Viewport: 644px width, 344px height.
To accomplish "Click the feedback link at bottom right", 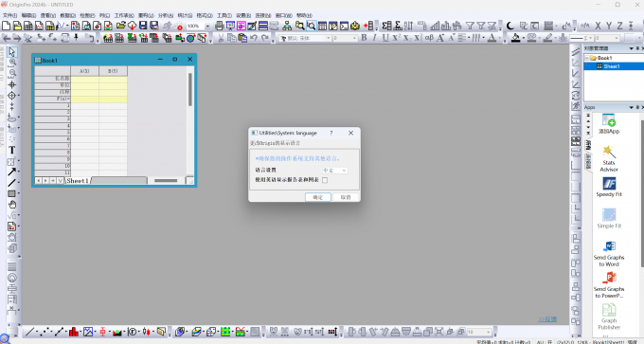I will pos(547,319).
